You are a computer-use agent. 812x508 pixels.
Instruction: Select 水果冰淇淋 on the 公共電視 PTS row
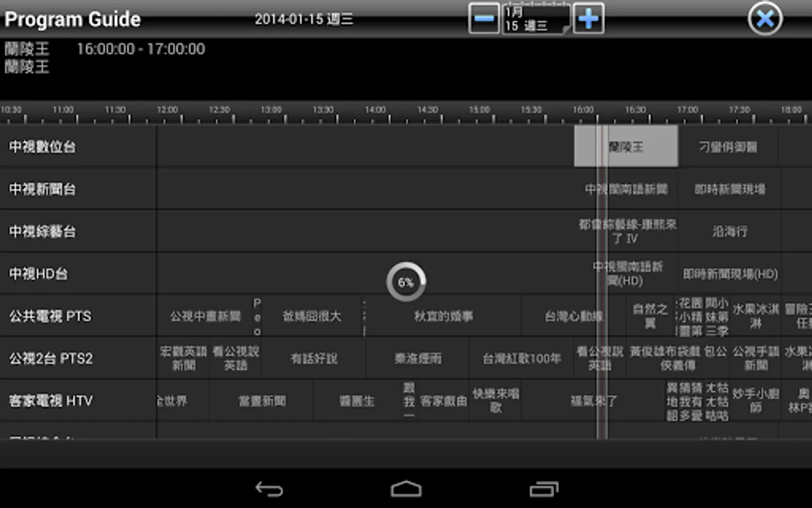tap(756, 316)
